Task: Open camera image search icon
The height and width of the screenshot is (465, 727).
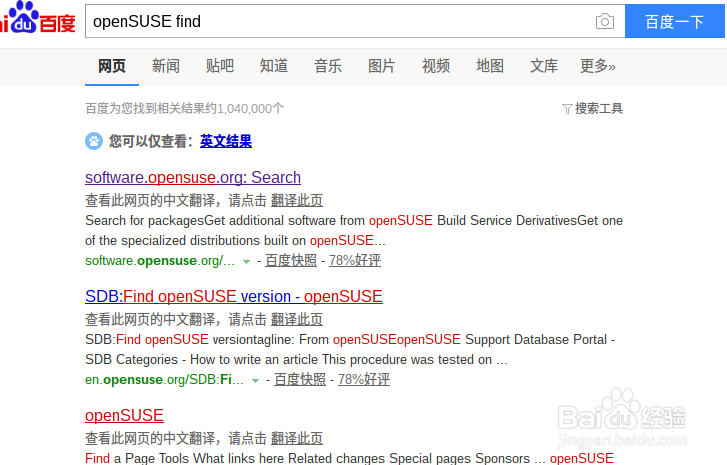Action: [x=605, y=21]
